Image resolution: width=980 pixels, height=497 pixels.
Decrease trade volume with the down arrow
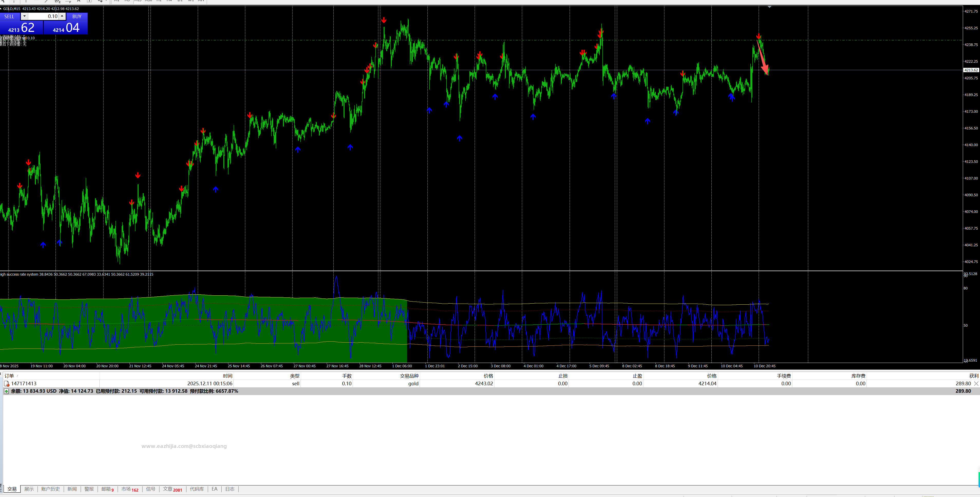[x=24, y=16]
